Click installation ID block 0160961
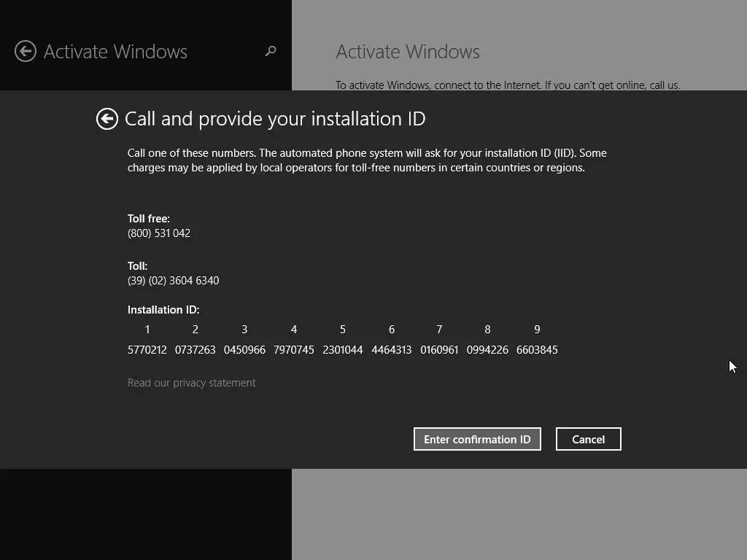The height and width of the screenshot is (560, 747). pos(439,350)
